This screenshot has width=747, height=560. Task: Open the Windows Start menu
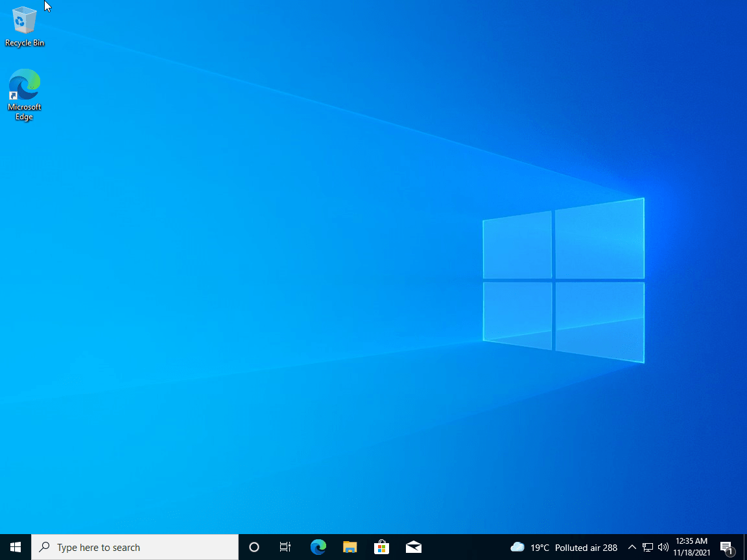tap(16, 547)
